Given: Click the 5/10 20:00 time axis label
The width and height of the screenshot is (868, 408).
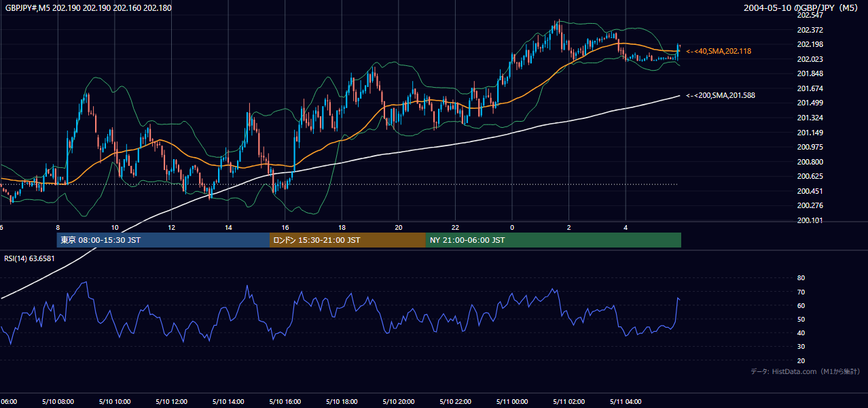Looking at the screenshot, I should [399, 402].
